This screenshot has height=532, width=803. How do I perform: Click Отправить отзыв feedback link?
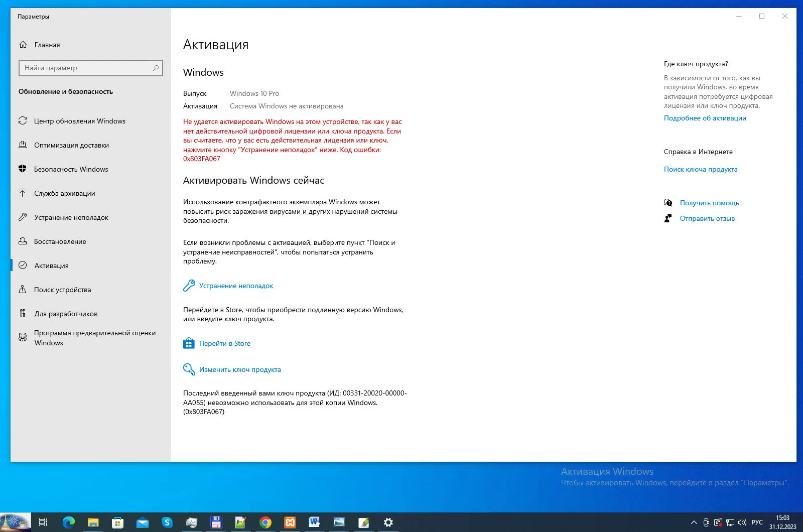[707, 218]
